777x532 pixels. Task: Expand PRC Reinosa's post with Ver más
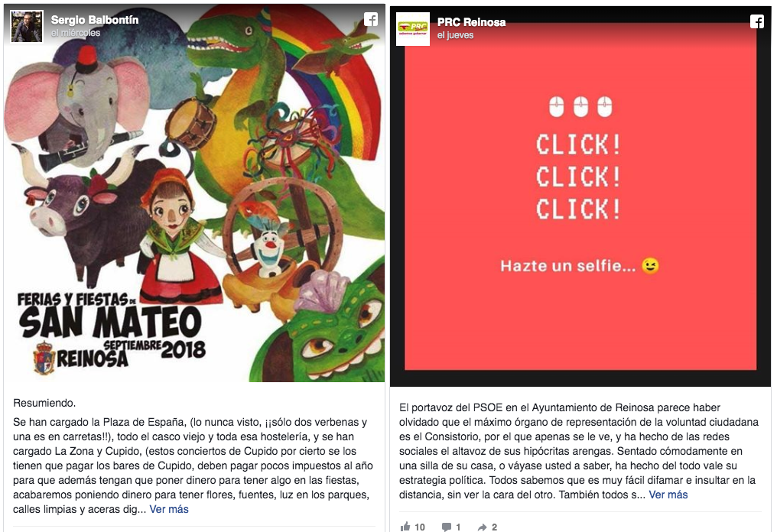[x=668, y=495]
